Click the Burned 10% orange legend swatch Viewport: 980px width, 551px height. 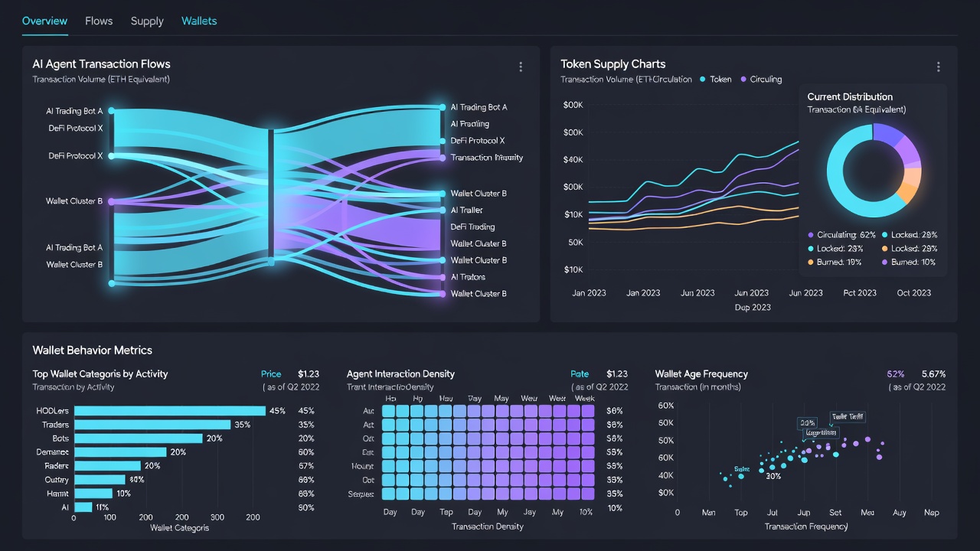click(x=811, y=262)
